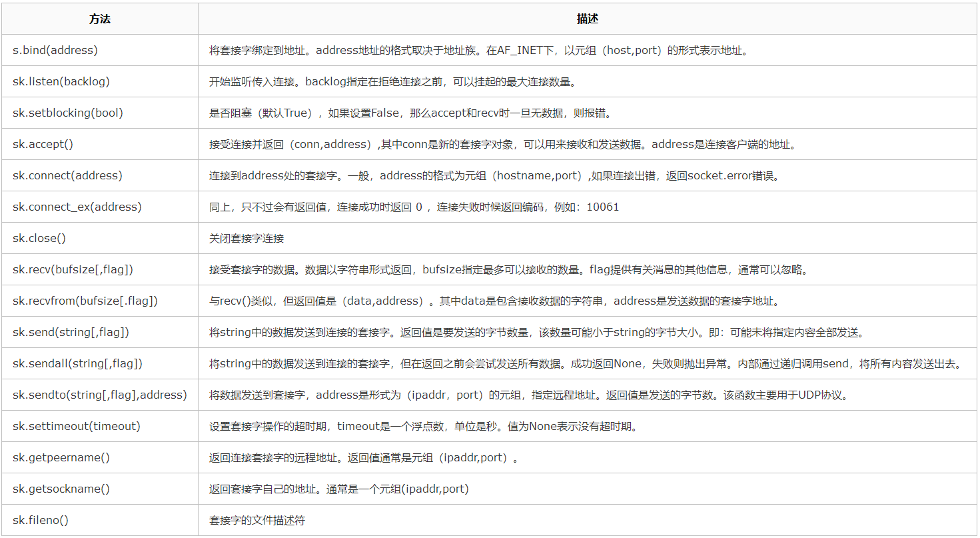
Task: Select the sk.connect(address) method cell
Action: pos(100,175)
